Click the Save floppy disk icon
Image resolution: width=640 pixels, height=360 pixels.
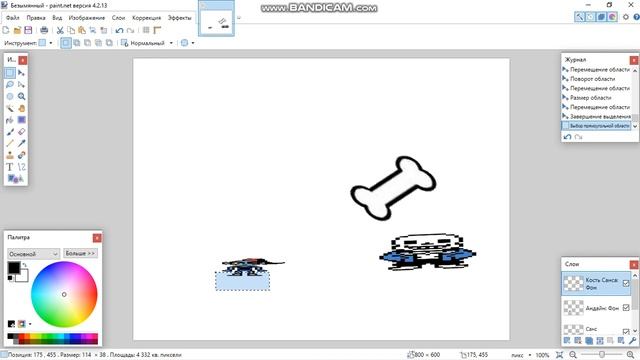[x=28, y=30]
